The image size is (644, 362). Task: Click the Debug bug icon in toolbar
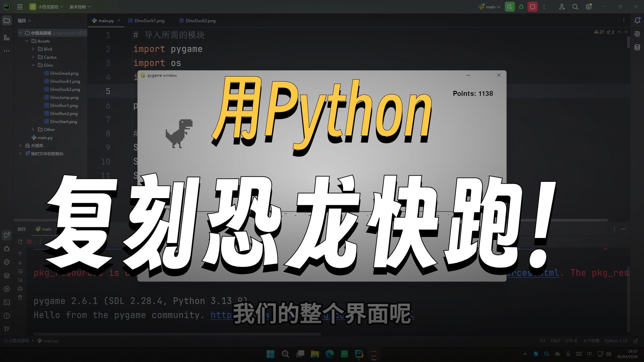521,7
